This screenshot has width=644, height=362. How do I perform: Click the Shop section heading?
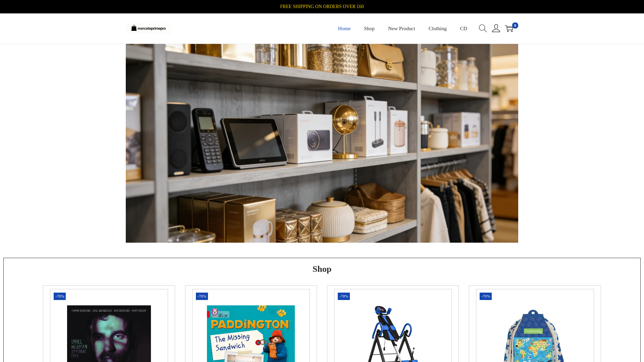click(x=322, y=269)
